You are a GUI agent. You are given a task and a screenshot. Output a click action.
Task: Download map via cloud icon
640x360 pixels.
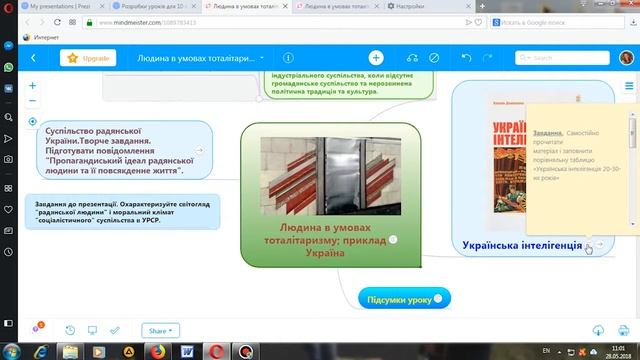pyautogui.click(x=598, y=330)
